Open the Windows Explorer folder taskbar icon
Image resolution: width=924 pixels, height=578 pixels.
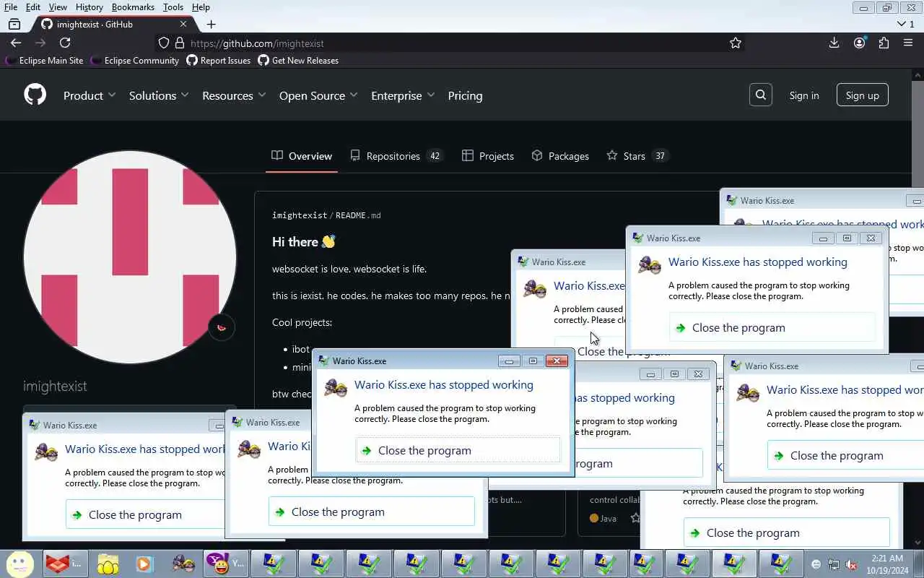tap(108, 564)
